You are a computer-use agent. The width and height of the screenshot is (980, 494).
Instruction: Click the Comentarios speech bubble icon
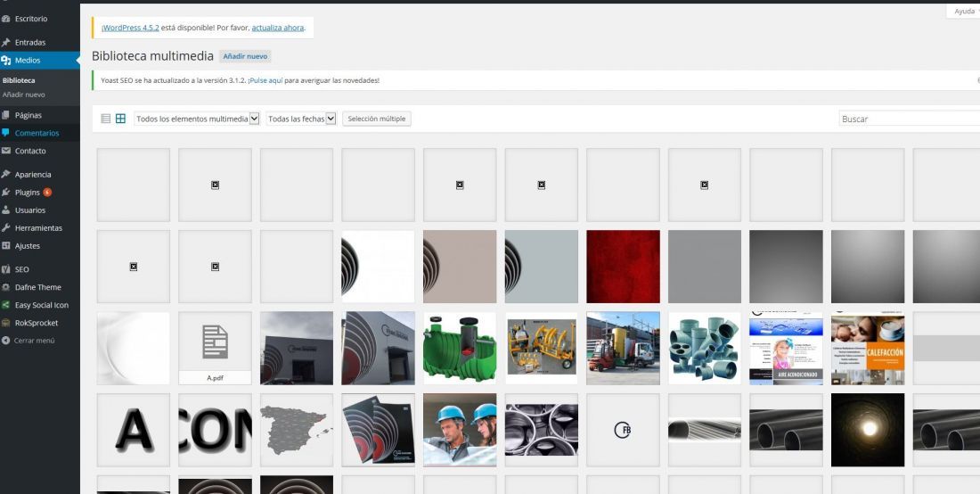6,133
